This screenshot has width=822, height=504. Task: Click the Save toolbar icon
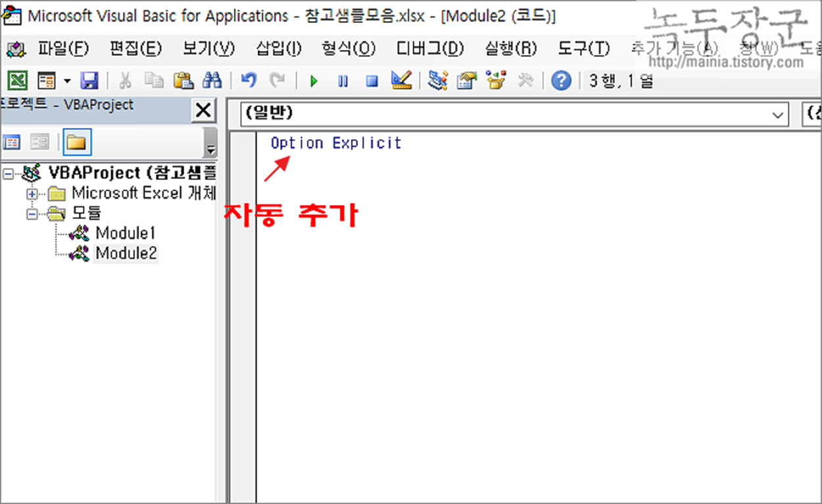coord(89,81)
